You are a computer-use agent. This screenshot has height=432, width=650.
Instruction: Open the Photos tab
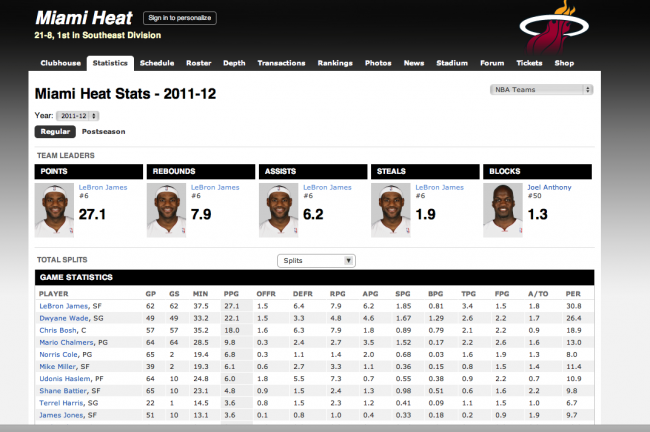click(x=378, y=63)
